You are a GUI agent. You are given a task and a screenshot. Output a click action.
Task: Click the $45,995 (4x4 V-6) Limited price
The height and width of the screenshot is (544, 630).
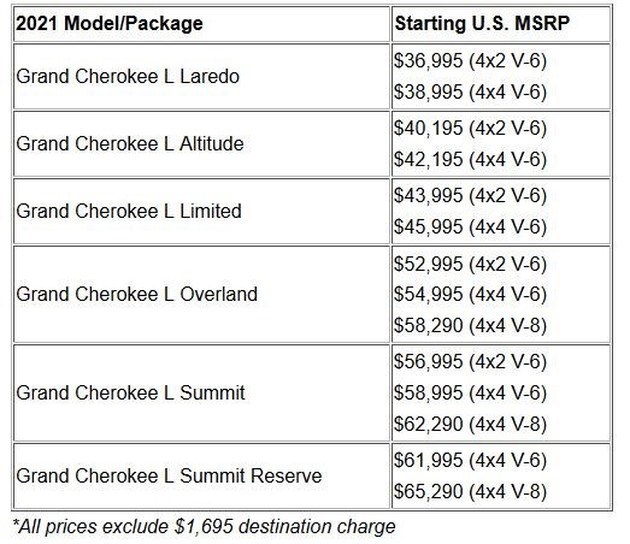click(470, 227)
